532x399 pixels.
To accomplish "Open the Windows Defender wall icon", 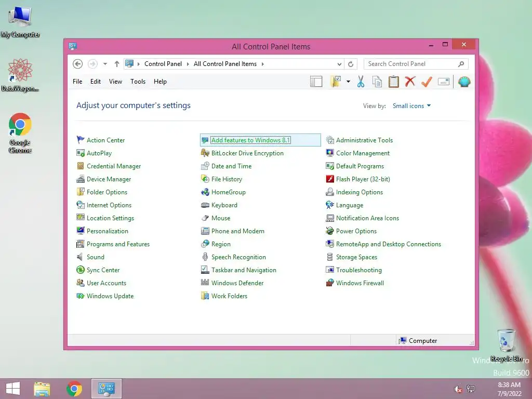I will [x=205, y=283].
